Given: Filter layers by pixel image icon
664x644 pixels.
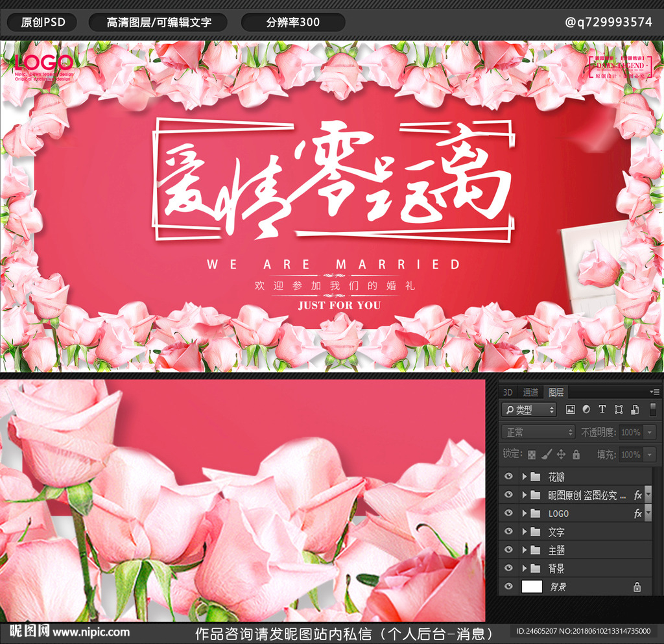Looking at the screenshot, I should [571, 409].
